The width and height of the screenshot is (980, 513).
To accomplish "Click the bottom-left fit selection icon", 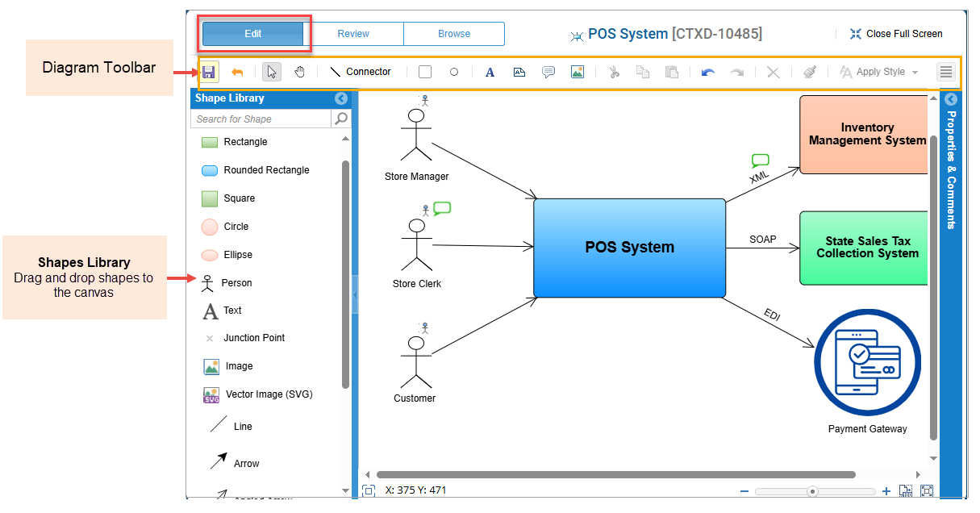I will [369, 490].
